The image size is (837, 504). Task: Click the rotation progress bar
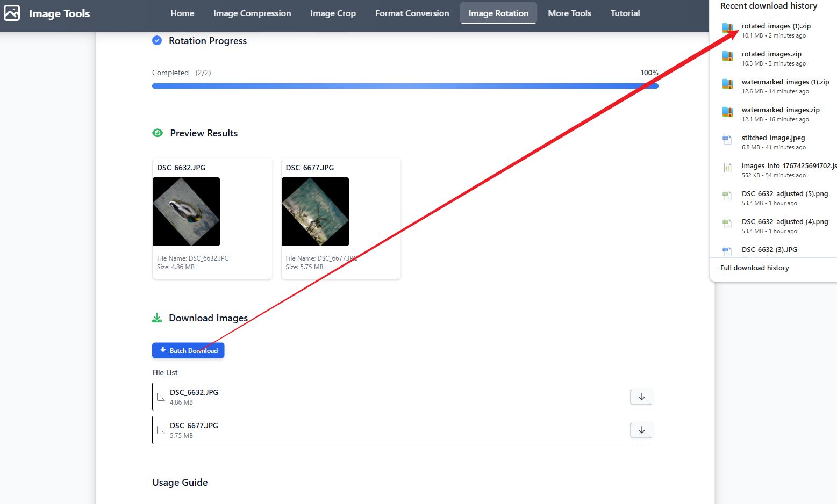pyautogui.click(x=405, y=86)
